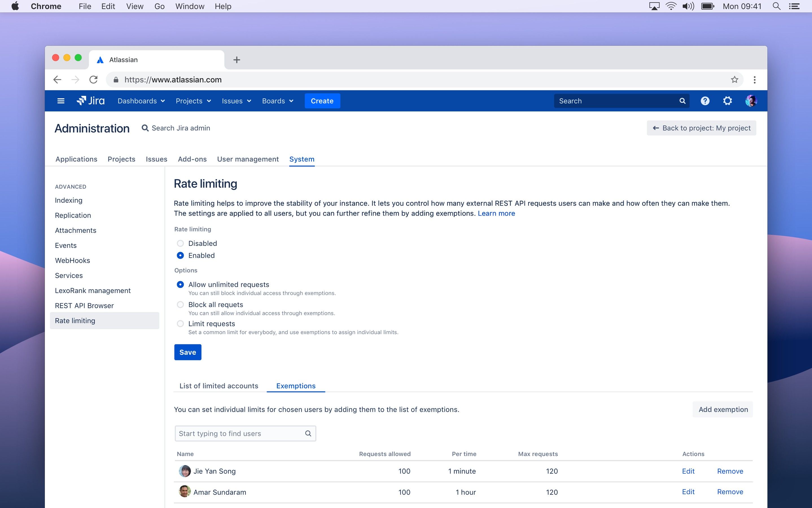Click the Jira Search input
Viewport: 812px width, 508px height.
(x=621, y=101)
